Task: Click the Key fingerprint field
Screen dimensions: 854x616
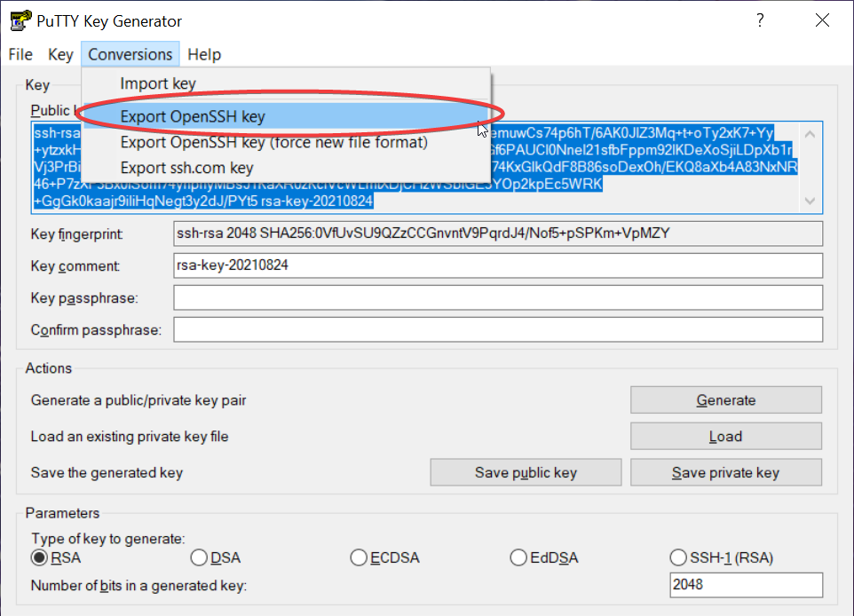Action: pyautogui.click(x=498, y=233)
